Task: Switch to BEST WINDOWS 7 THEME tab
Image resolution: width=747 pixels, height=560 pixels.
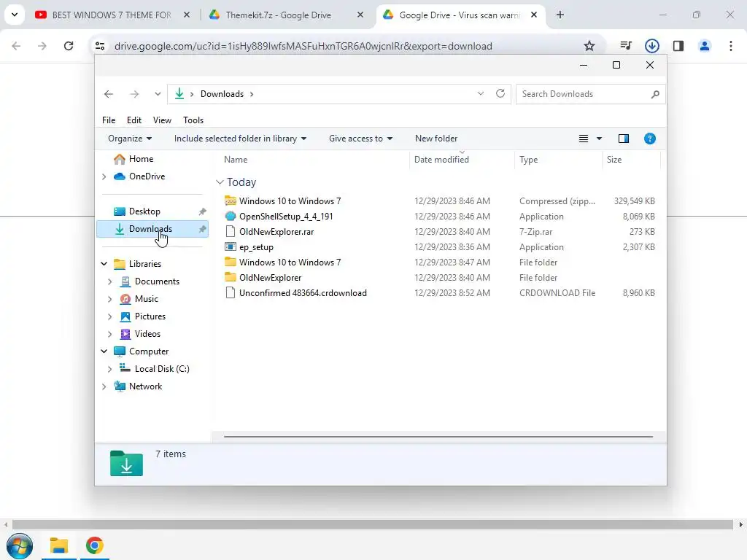Action: (x=113, y=15)
